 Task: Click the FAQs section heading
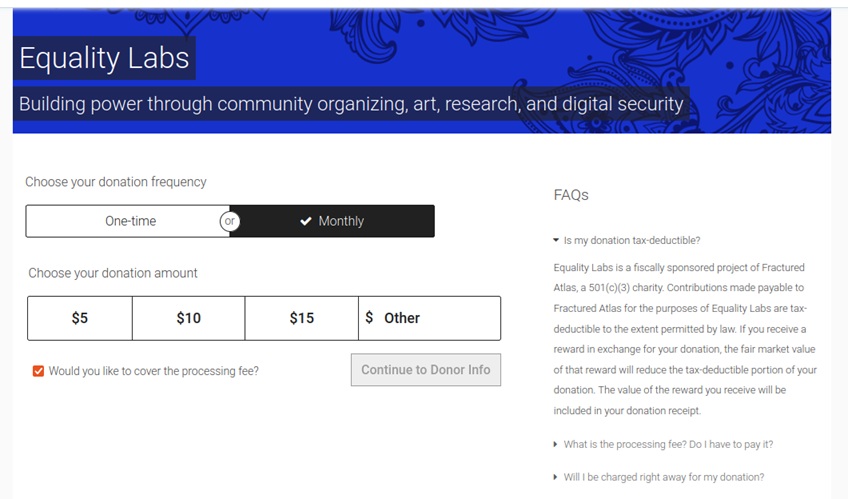pos(571,195)
